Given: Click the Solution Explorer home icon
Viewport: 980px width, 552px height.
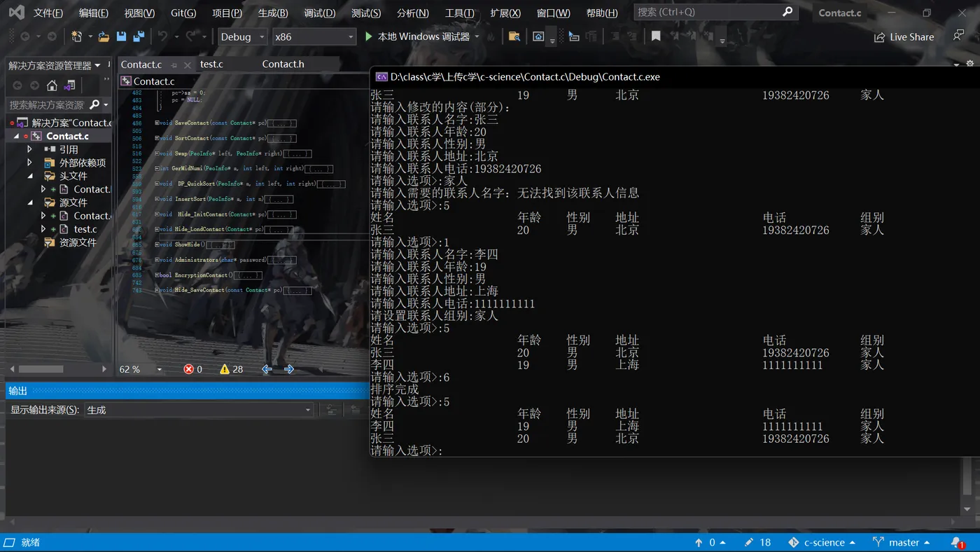Looking at the screenshot, I should click(x=52, y=85).
